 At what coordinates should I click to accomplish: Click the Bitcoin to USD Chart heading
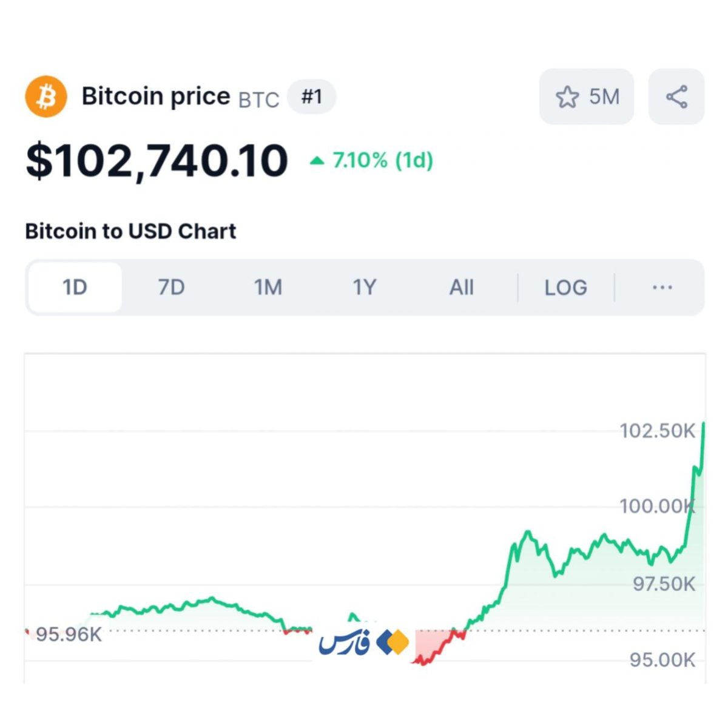(x=130, y=231)
